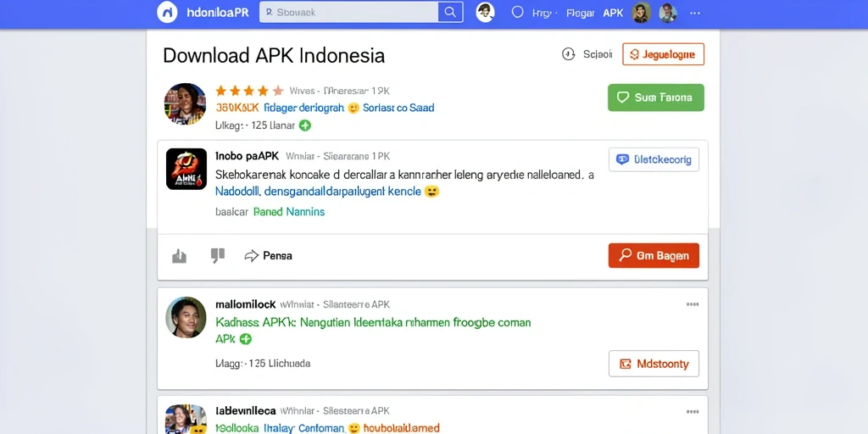Click the Sciaoii label
Viewport: 868px width, 434px height.
pyautogui.click(x=598, y=54)
